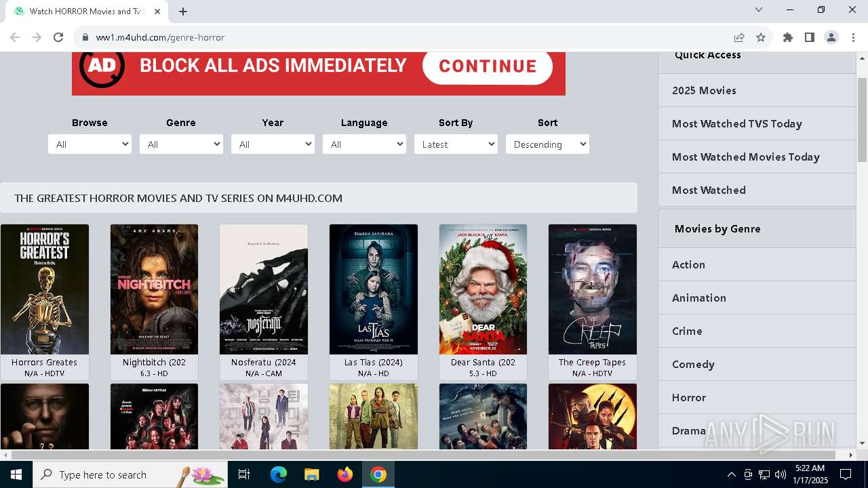Open the Sort By Latest dropdown

tap(456, 144)
